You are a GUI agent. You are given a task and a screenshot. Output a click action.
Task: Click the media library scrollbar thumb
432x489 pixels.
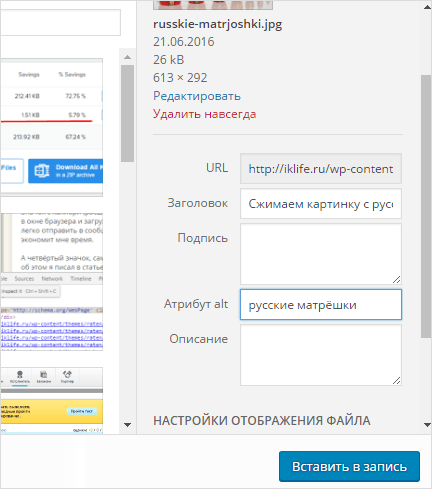(127, 113)
